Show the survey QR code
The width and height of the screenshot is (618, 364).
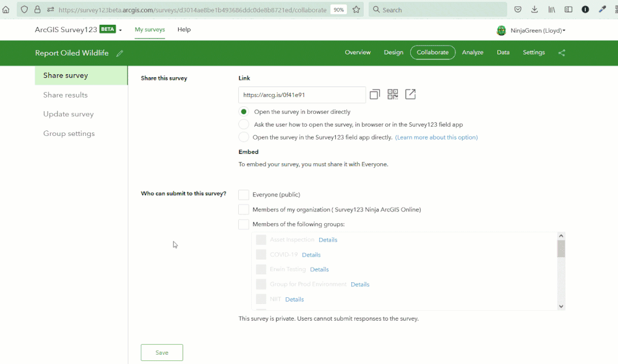393,95
